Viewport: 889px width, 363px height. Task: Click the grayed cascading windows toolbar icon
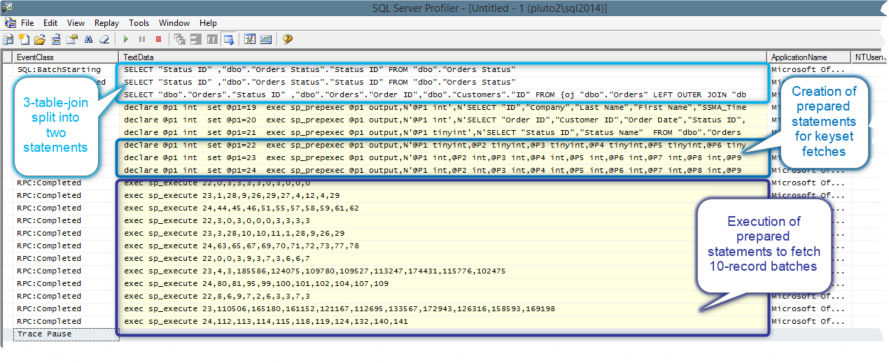pyautogui.click(x=180, y=40)
